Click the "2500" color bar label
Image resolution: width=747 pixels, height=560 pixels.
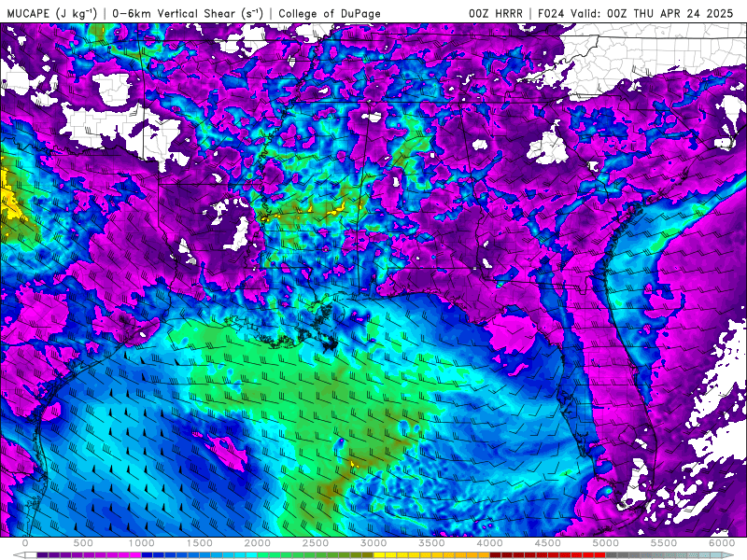coord(316,543)
